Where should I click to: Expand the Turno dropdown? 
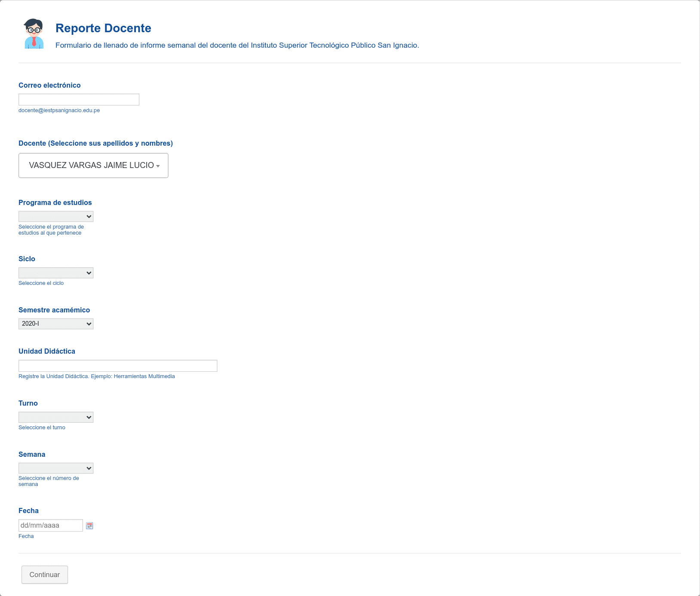[x=56, y=417]
